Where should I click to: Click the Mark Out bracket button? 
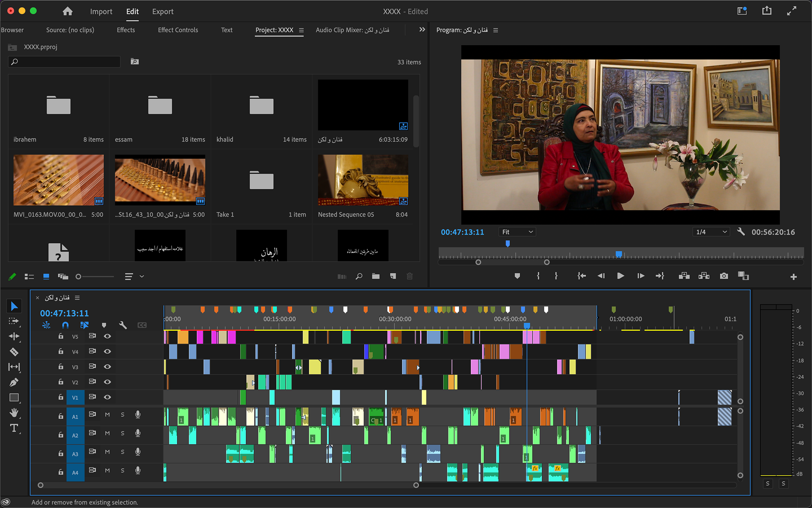click(556, 276)
